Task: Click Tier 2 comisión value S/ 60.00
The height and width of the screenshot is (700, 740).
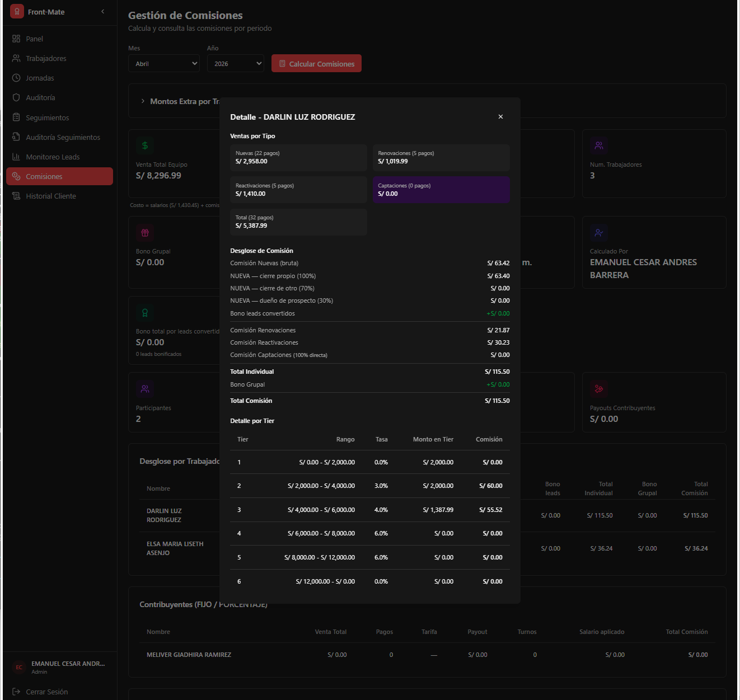Action: click(x=491, y=486)
